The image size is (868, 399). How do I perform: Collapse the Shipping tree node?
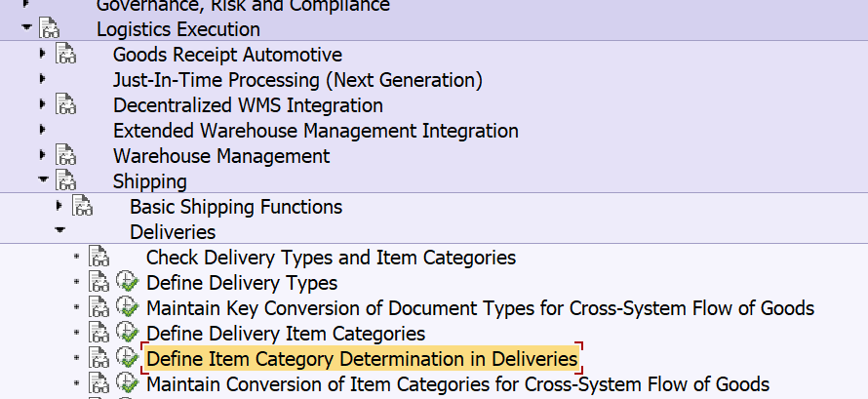[x=43, y=181]
